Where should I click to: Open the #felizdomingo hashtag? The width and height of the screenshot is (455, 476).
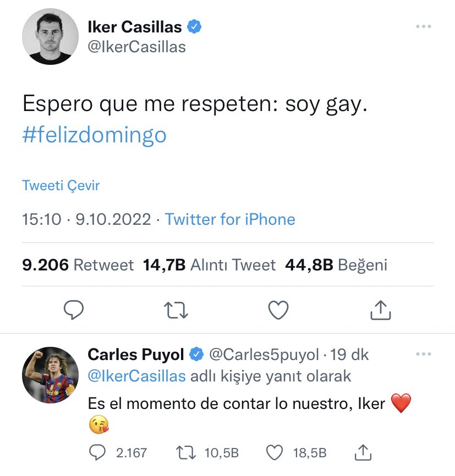point(94,135)
